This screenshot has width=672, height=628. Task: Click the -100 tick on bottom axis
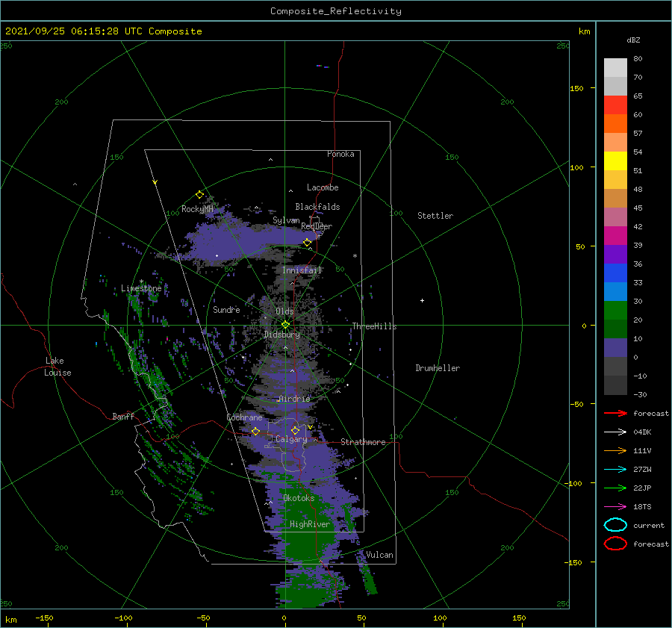point(123,618)
